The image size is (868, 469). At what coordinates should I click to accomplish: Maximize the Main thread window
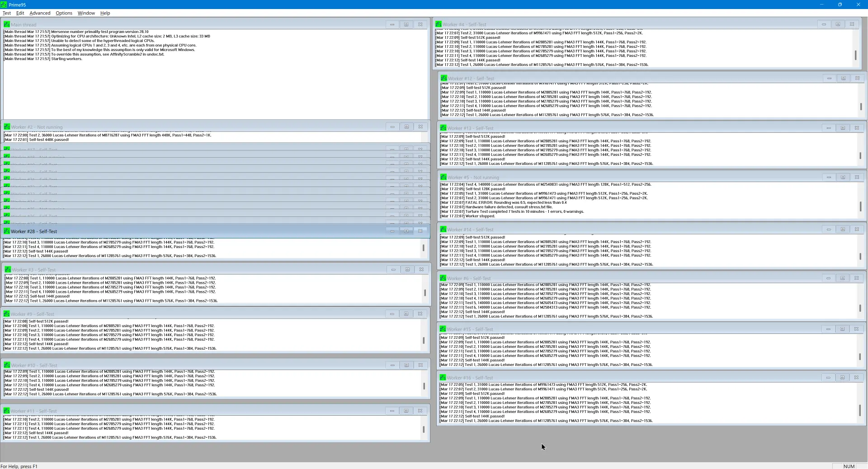click(406, 24)
